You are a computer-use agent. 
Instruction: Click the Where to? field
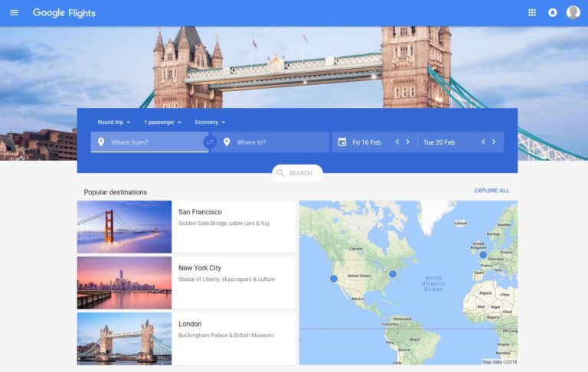click(276, 142)
